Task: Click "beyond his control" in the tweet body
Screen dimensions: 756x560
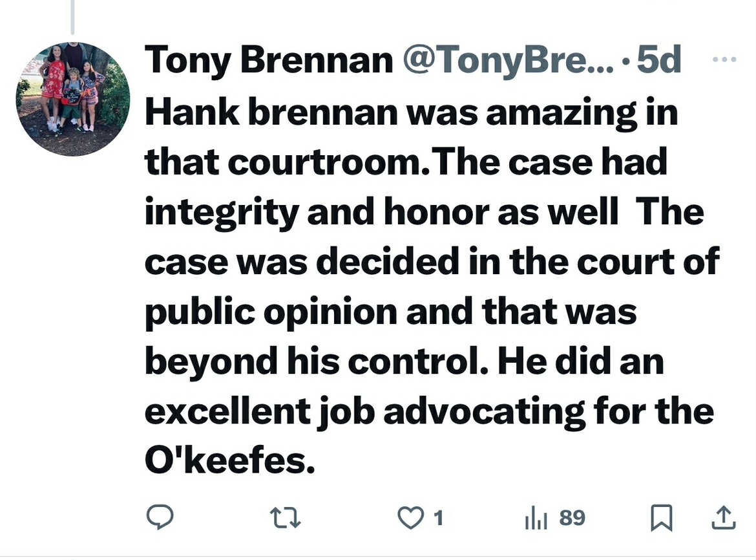Action: [316, 361]
